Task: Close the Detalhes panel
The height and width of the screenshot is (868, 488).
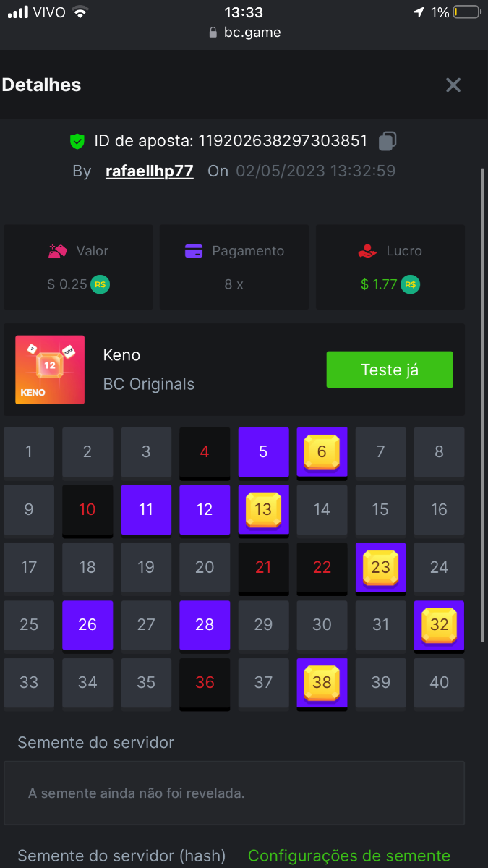Action: (x=453, y=85)
